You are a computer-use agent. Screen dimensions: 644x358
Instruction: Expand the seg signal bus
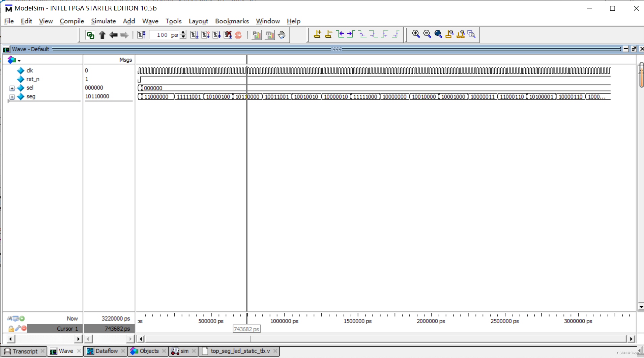(x=12, y=97)
